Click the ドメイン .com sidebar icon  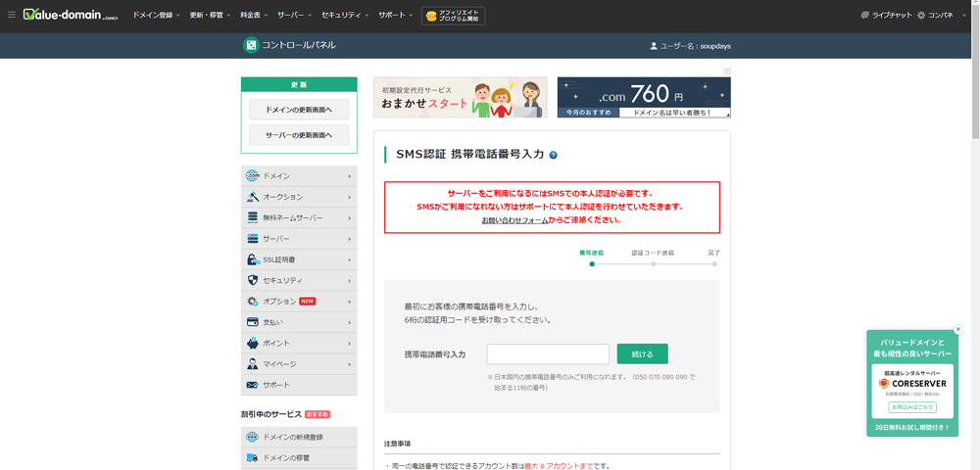click(x=253, y=176)
